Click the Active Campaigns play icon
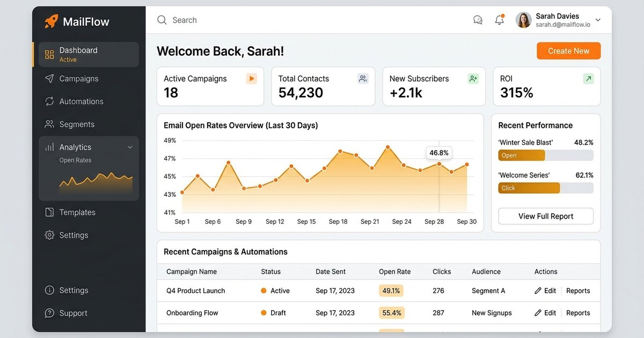 [x=252, y=78]
